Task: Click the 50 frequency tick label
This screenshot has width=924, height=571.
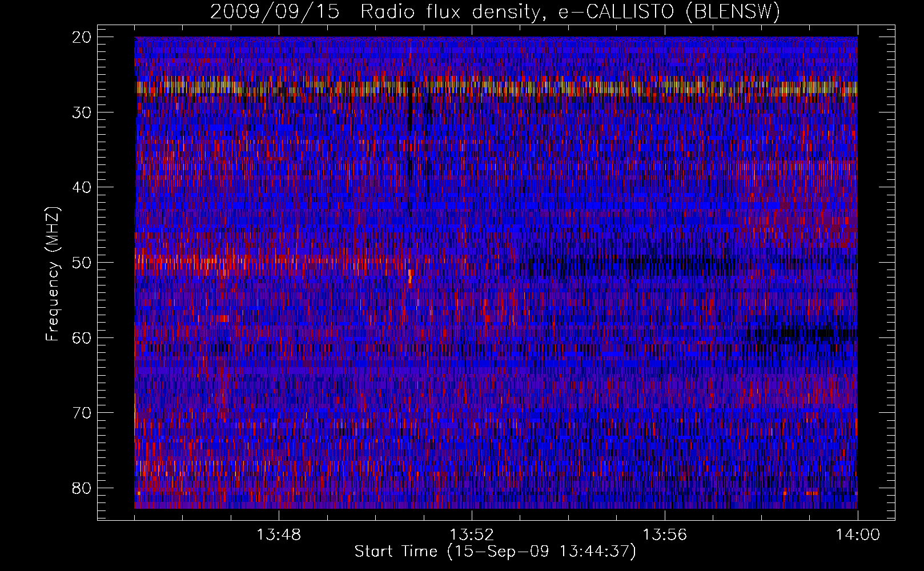Action: (82, 263)
